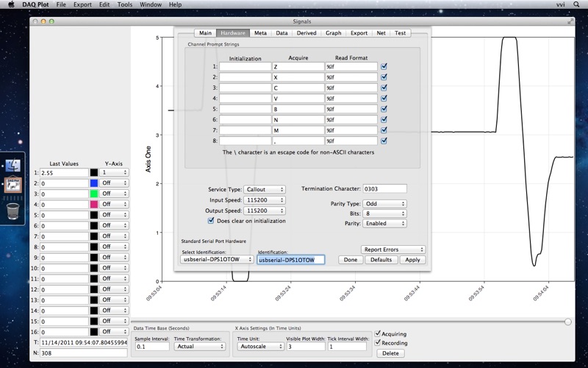
Task: Toggle Does clear on initialization checkbox
Action: coord(211,221)
